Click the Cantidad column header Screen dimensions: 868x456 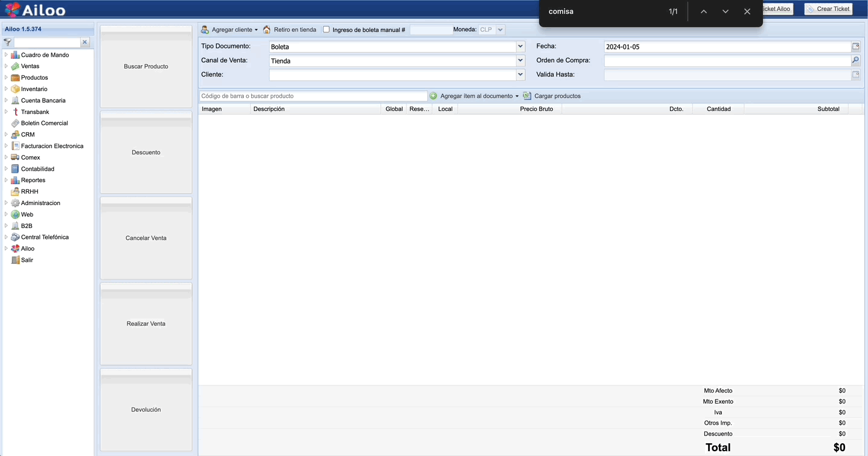point(718,109)
